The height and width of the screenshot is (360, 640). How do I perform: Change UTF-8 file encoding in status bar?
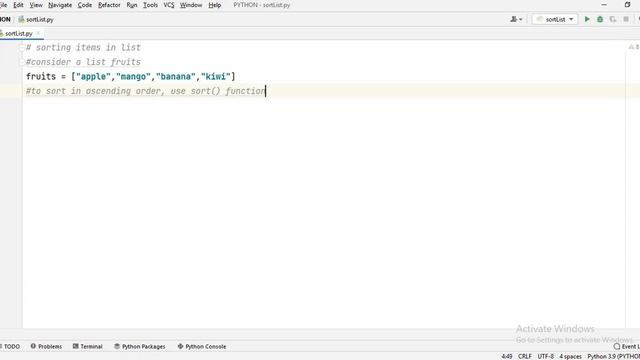tap(546, 356)
